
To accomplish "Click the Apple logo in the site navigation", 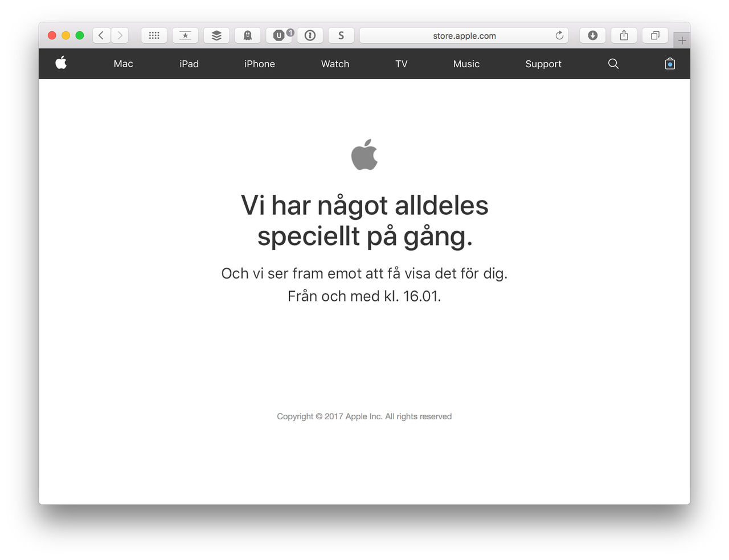I will click(61, 63).
